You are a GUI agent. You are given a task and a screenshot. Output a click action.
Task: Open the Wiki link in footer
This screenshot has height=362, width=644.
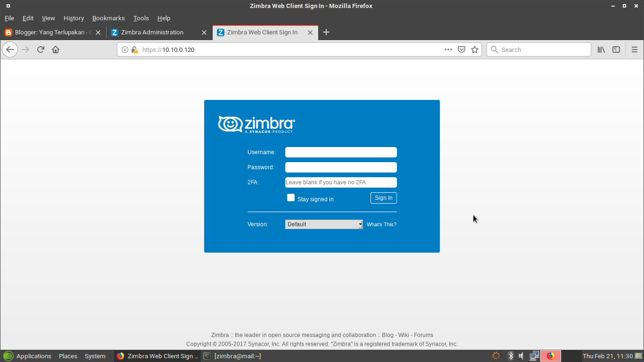[404, 335]
